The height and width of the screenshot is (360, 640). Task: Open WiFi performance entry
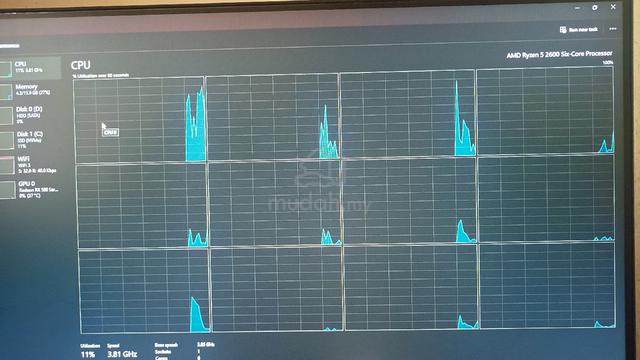coord(30,165)
